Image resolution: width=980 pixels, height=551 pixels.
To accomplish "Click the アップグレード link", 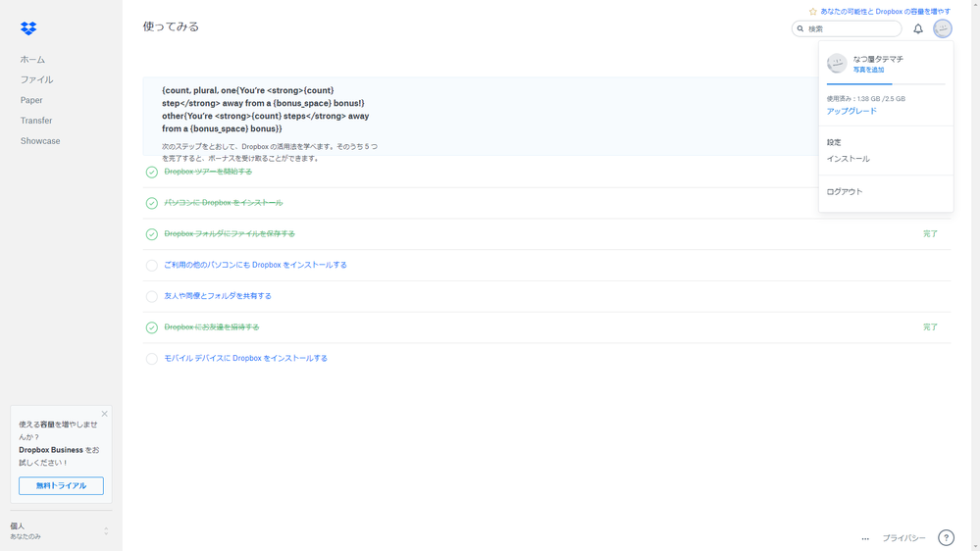I will pos(851,111).
